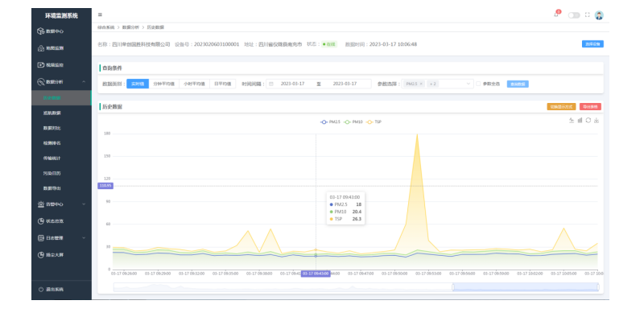
Task: Select the 数据对比 sidebar item
Action: coord(61,128)
